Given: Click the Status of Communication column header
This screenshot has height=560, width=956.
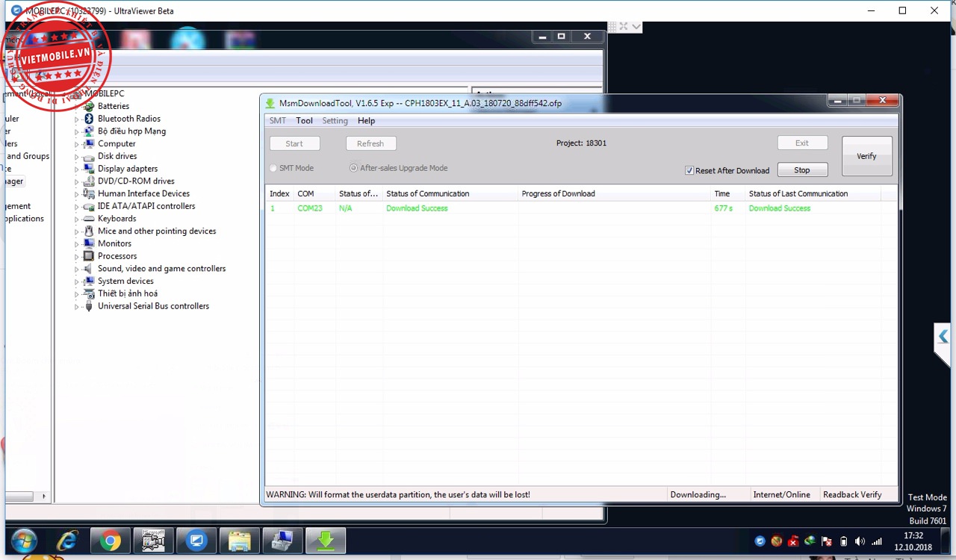Looking at the screenshot, I should click(x=450, y=193).
